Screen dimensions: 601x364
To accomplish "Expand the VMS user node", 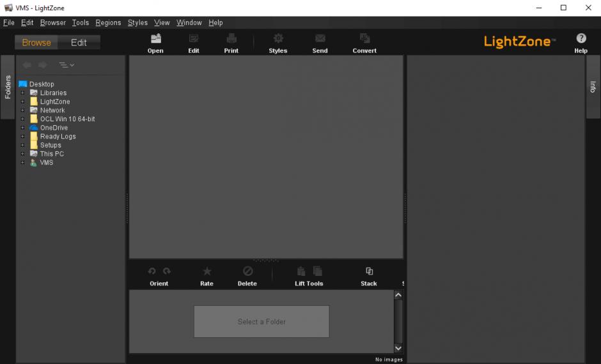I will coord(22,162).
